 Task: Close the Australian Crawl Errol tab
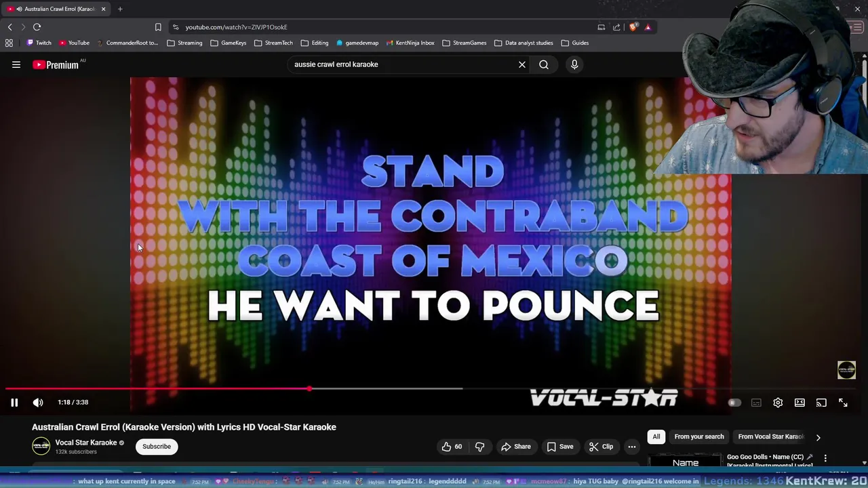coord(103,9)
